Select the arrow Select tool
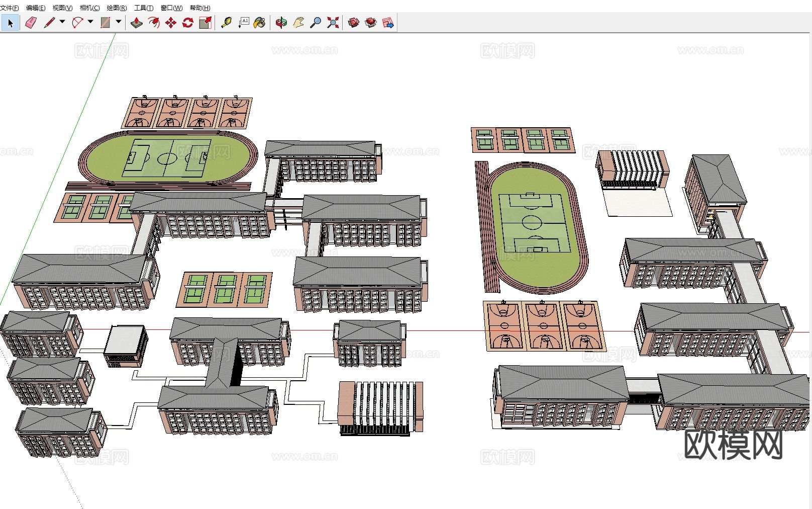The width and height of the screenshot is (812, 509). click(x=11, y=23)
